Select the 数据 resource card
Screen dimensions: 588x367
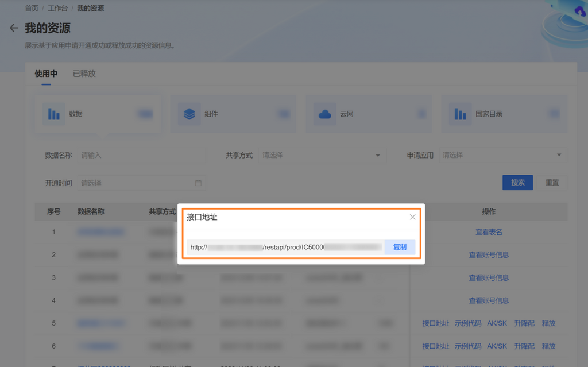pos(98,114)
